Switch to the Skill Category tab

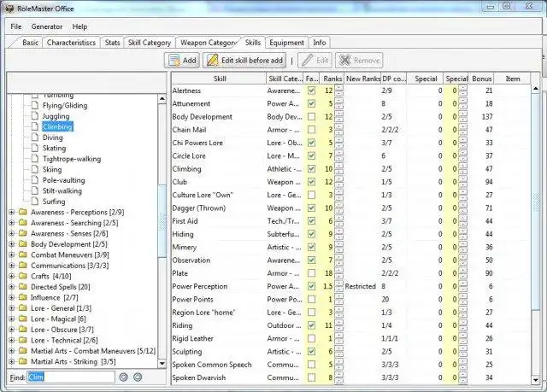[x=150, y=43]
